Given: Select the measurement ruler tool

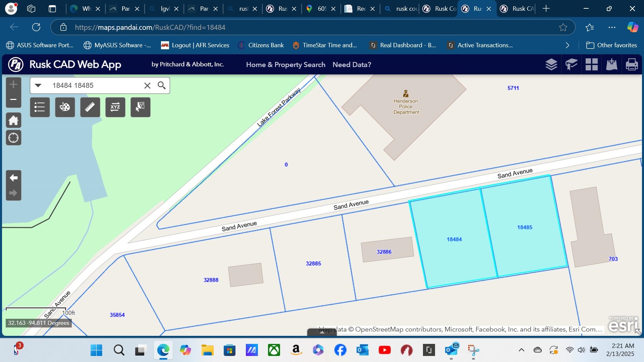Looking at the screenshot, I should click(x=90, y=107).
